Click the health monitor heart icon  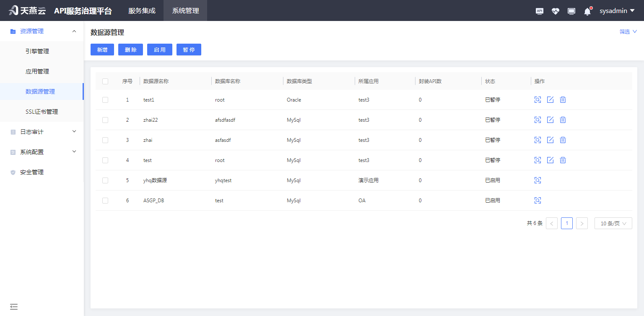(x=555, y=11)
